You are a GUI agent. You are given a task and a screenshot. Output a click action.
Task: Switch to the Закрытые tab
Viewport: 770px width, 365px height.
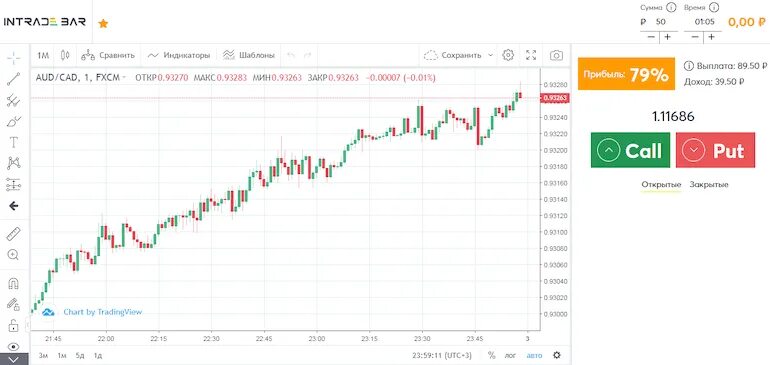(x=709, y=185)
